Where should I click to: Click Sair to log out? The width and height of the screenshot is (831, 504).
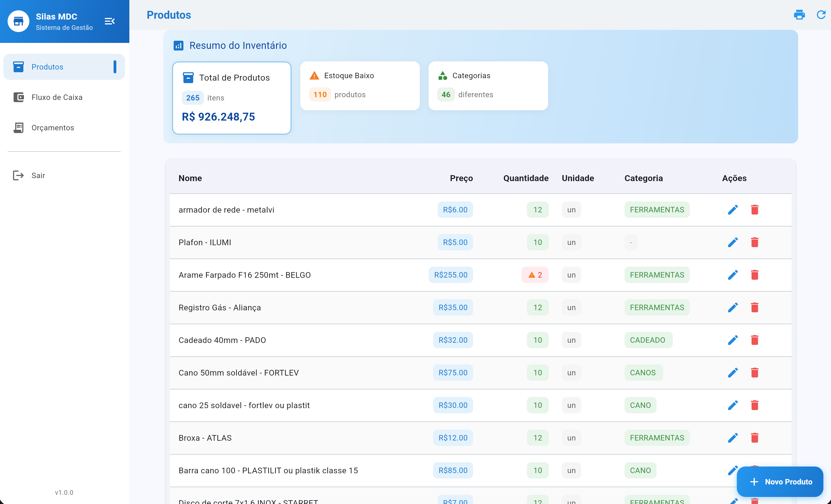coord(38,176)
